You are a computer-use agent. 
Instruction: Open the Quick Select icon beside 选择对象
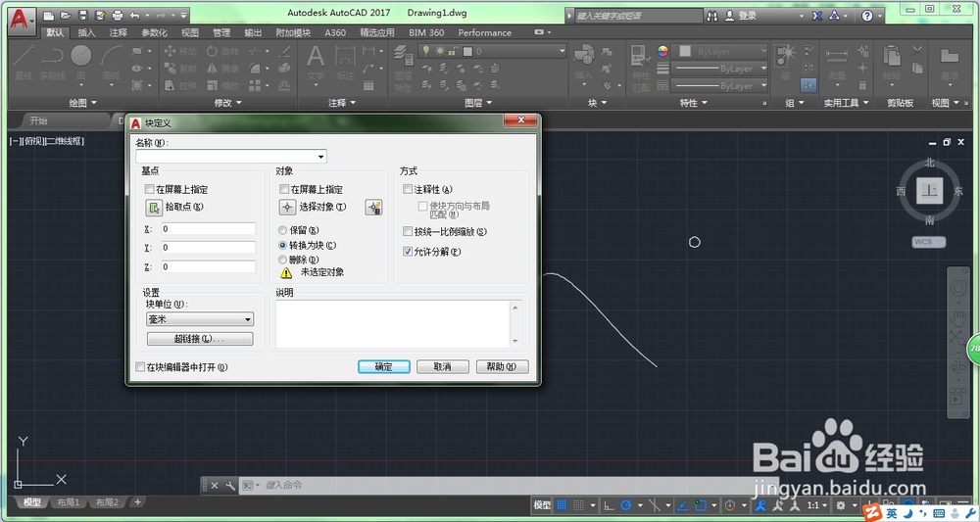click(373, 208)
